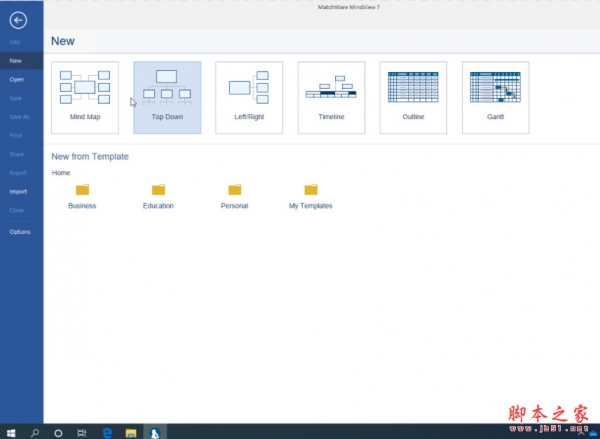The width and height of the screenshot is (600, 439).
Task: Open Options in the sidebar
Action: click(x=22, y=232)
